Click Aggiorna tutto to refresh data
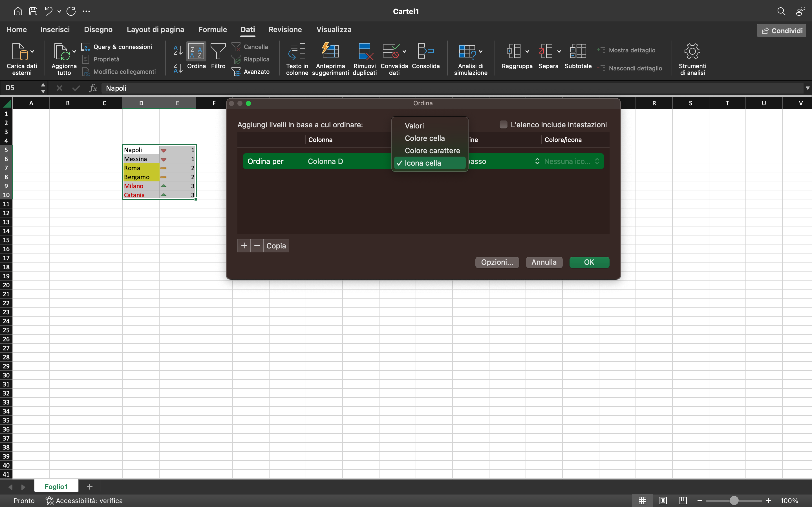The width and height of the screenshot is (812, 507). (x=64, y=59)
